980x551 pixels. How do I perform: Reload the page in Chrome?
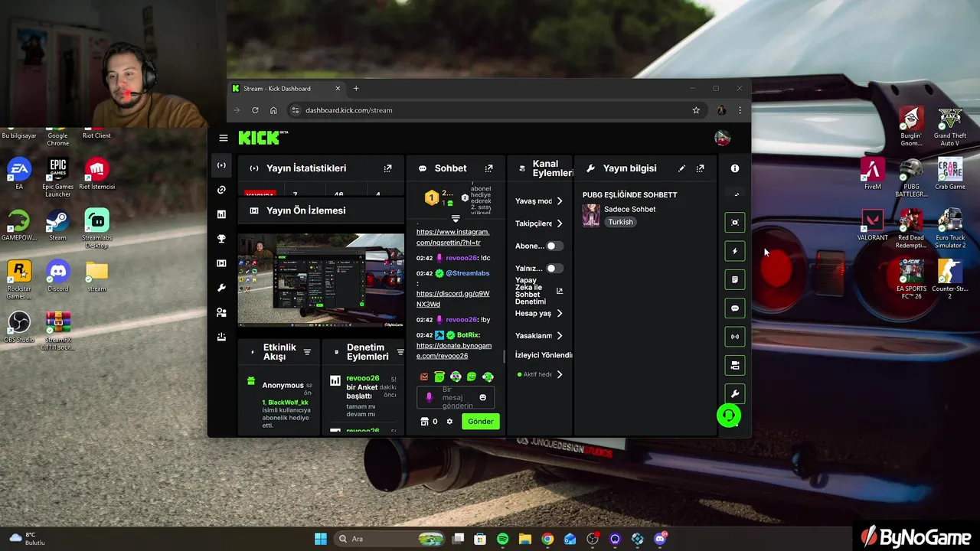tap(255, 110)
